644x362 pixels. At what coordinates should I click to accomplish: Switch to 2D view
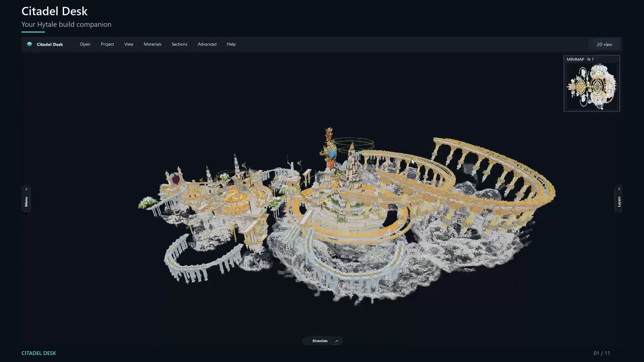604,44
